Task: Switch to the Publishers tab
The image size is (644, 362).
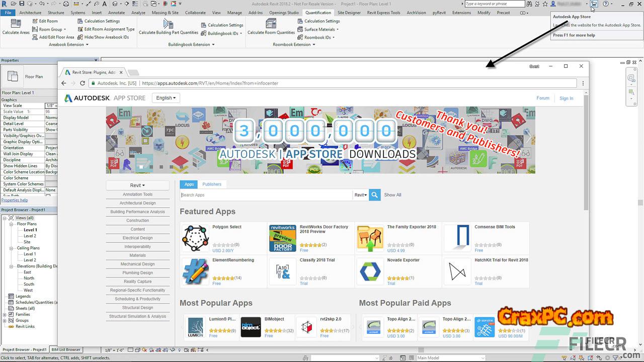Action: (212, 184)
